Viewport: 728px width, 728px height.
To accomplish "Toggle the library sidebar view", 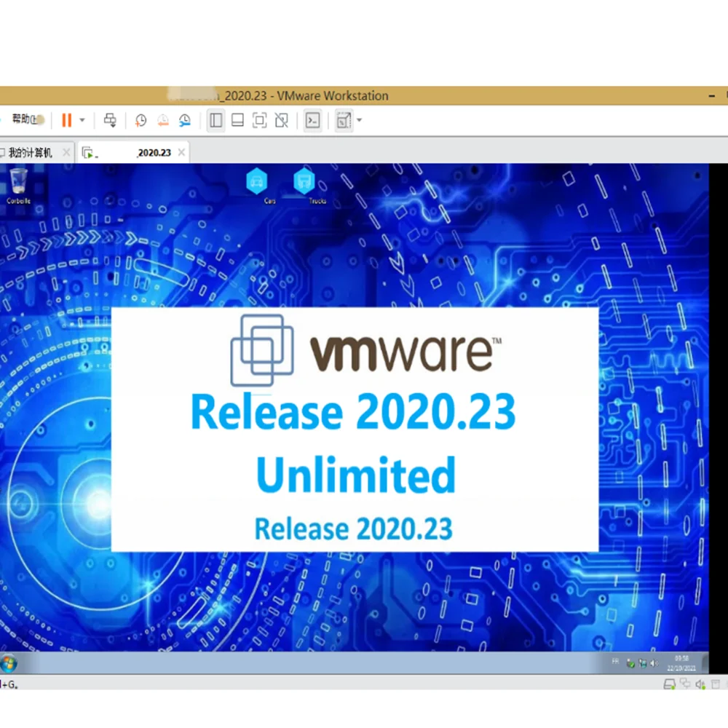I will coord(215,121).
